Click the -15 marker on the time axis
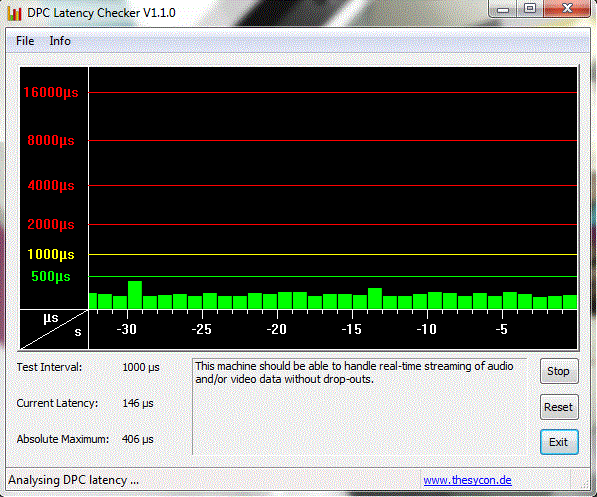 click(351, 329)
